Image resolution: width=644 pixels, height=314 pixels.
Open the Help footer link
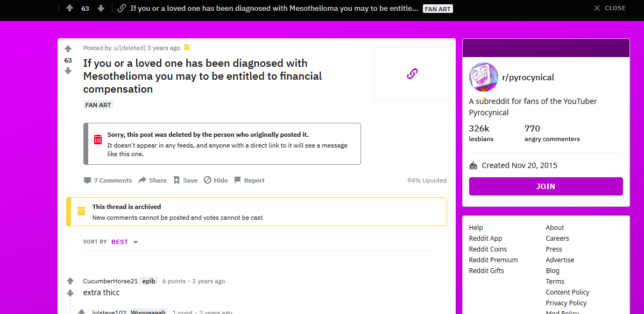pyautogui.click(x=476, y=228)
